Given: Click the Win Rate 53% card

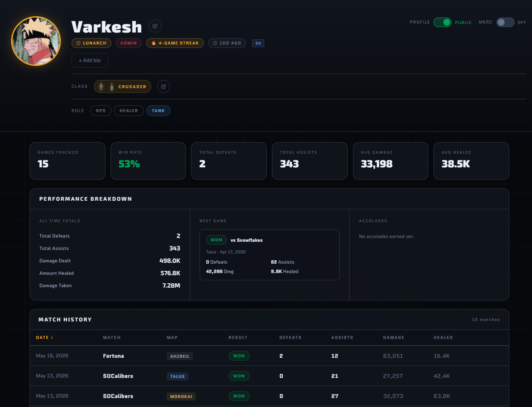Looking at the screenshot, I should 148,160.
